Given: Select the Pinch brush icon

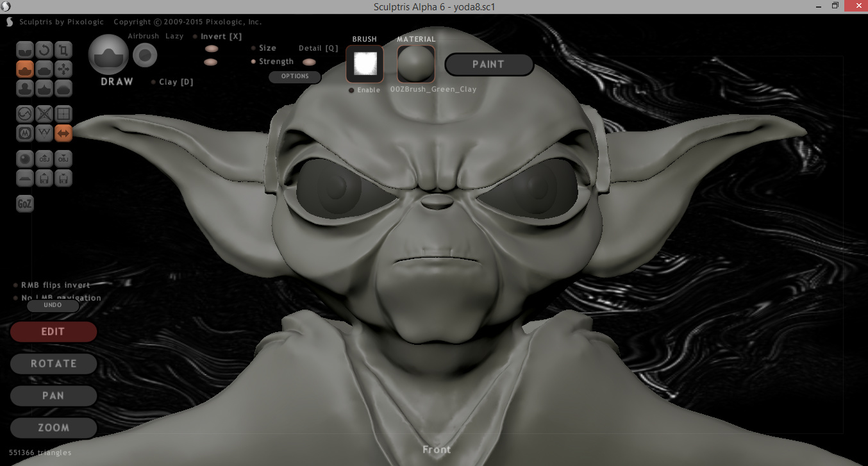Looking at the screenshot, I should click(x=44, y=88).
